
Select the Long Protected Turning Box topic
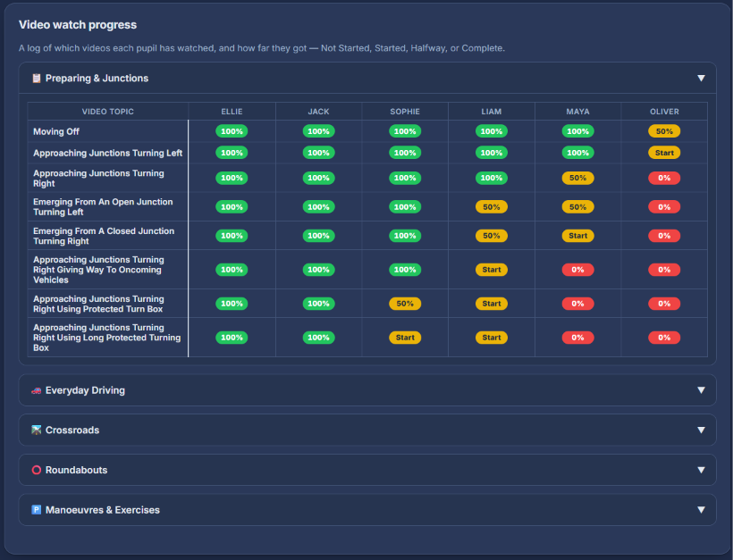pyautogui.click(x=107, y=338)
